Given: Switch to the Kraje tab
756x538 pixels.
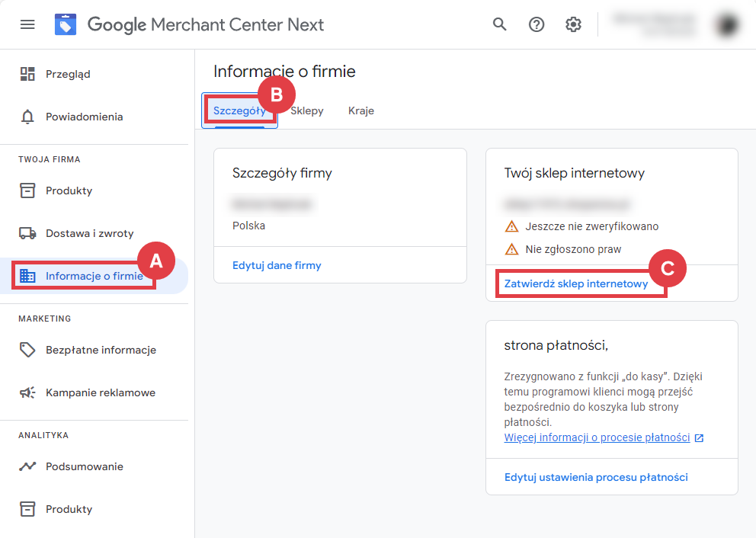Looking at the screenshot, I should [361, 110].
